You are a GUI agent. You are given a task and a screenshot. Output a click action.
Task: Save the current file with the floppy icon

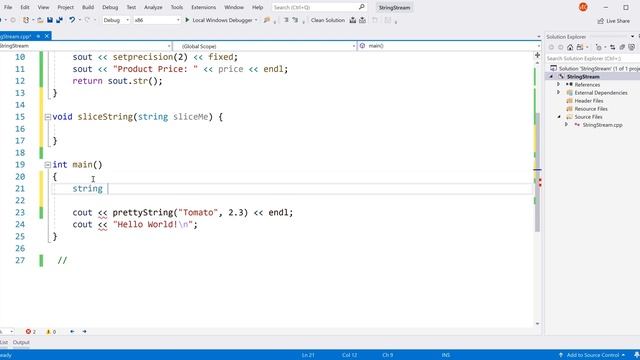pos(50,20)
